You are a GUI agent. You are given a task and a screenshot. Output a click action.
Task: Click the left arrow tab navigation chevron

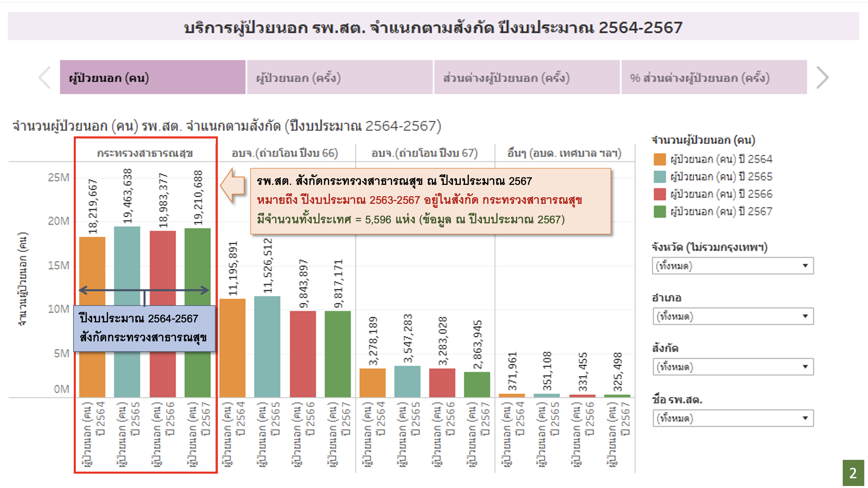tap(45, 78)
